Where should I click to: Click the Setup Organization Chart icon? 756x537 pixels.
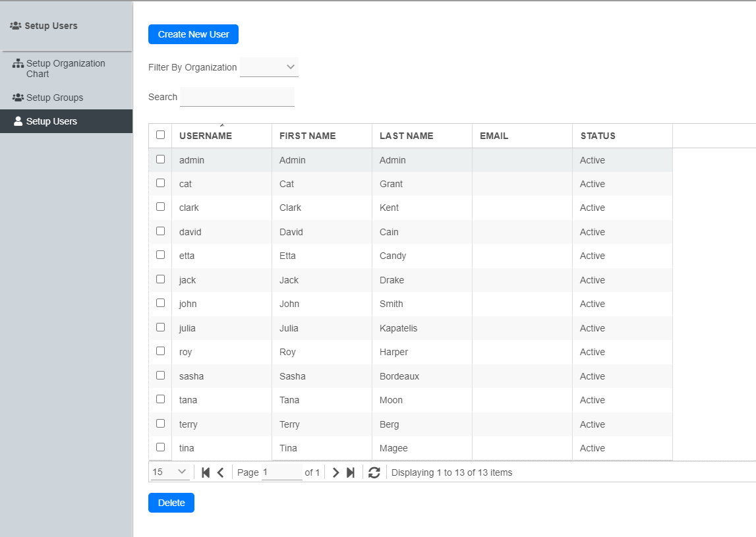[x=18, y=63]
